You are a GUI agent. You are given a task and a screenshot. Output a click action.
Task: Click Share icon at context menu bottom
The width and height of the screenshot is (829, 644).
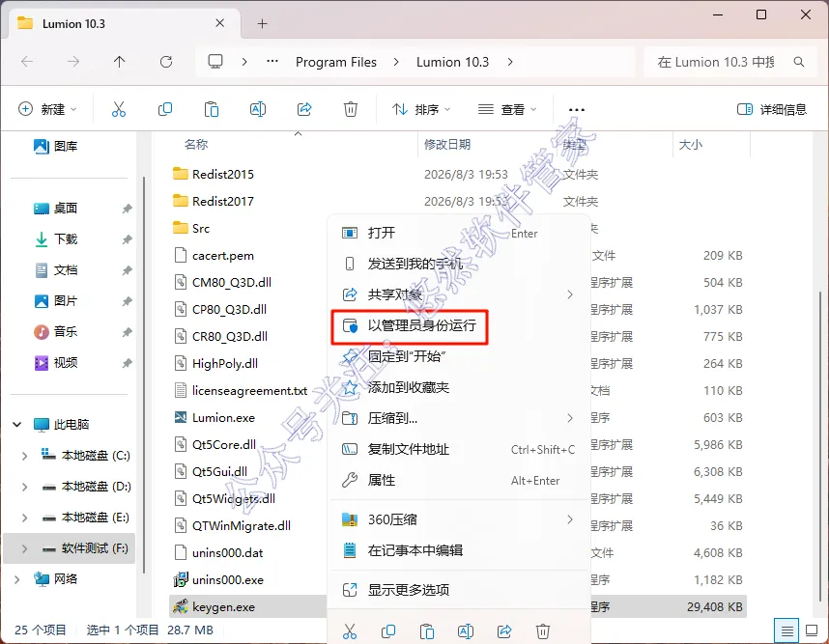pos(504,630)
